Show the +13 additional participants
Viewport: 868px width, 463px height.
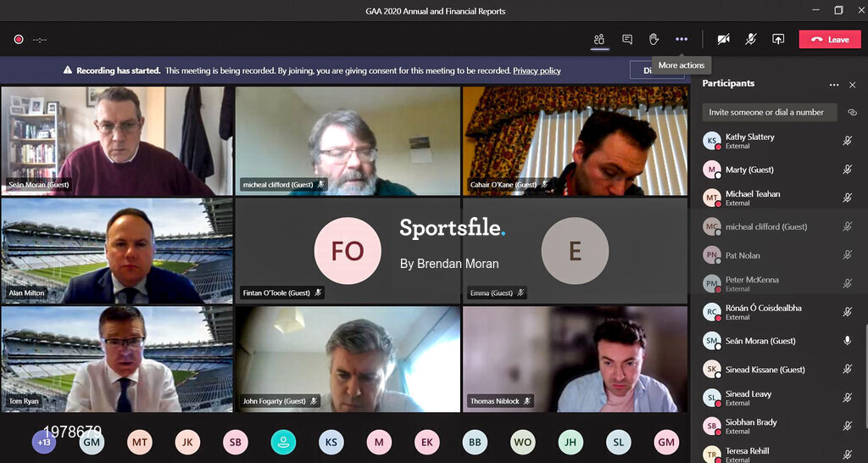(44, 442)
